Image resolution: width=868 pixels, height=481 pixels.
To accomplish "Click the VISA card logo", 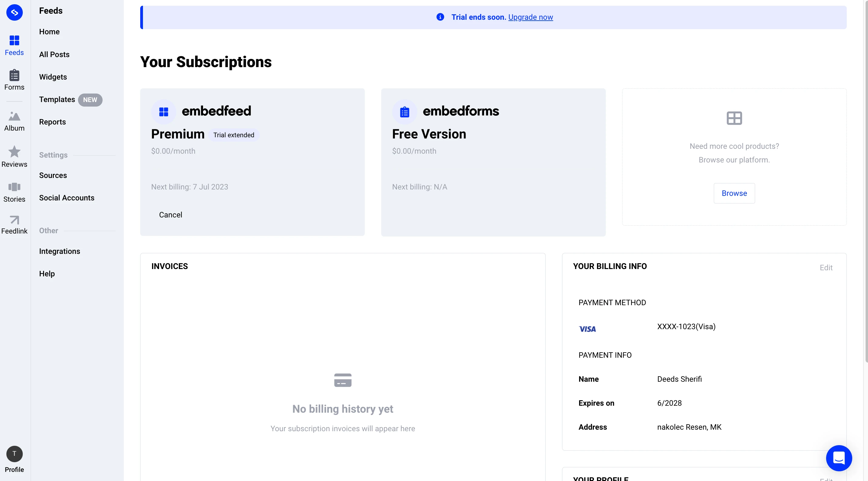I will click(x=587, y=329).
